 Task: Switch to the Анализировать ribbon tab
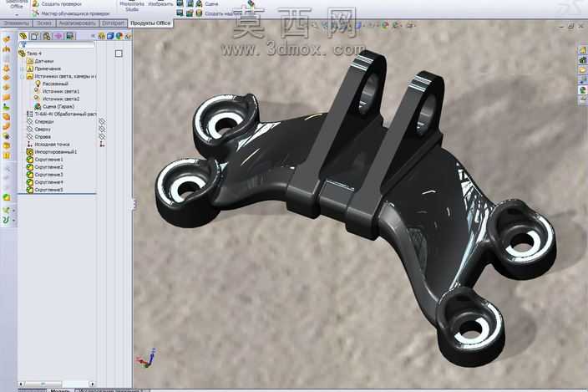(x=77, y=23)
